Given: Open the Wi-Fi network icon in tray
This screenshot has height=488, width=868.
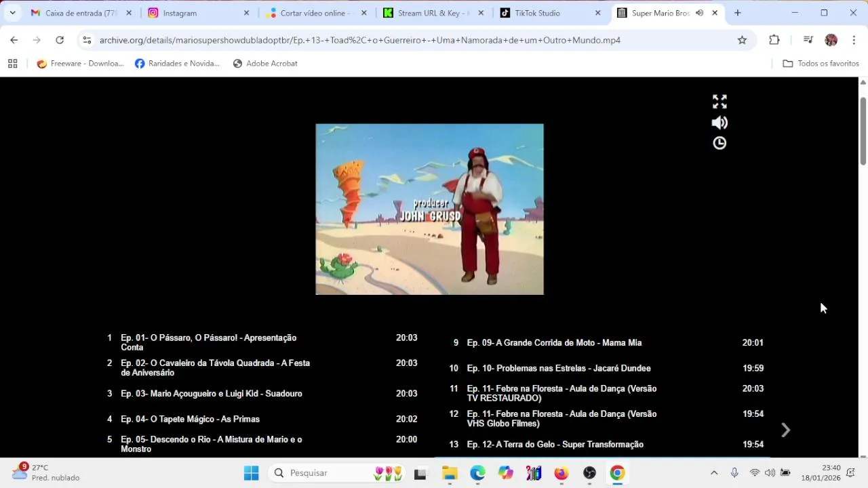Looking at the screenshot, I should [x=755, y=473].
